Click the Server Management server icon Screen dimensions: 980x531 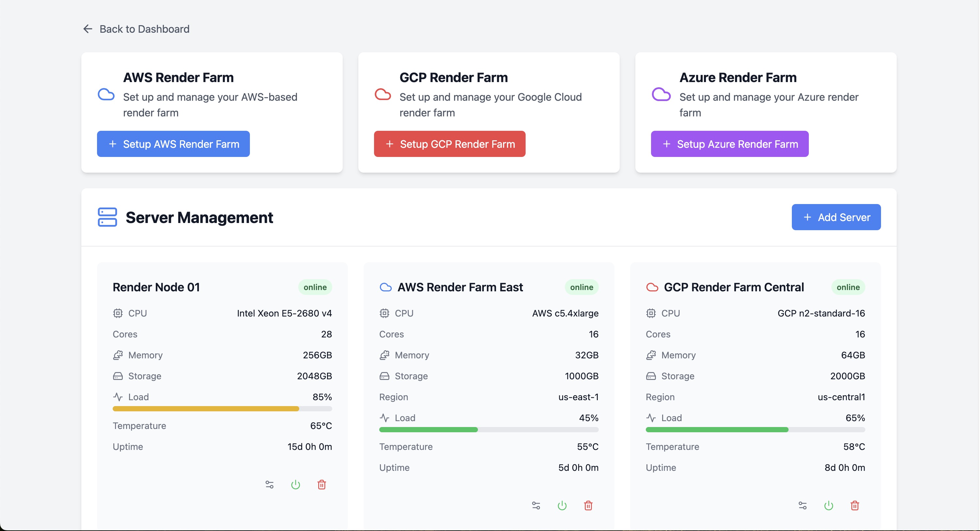point(107,217)
